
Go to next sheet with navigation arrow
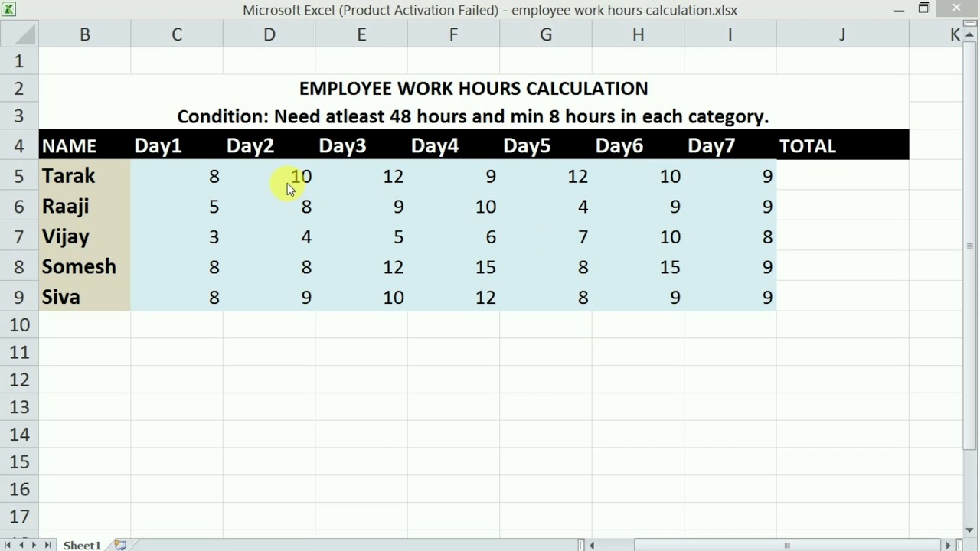[34, 545]
